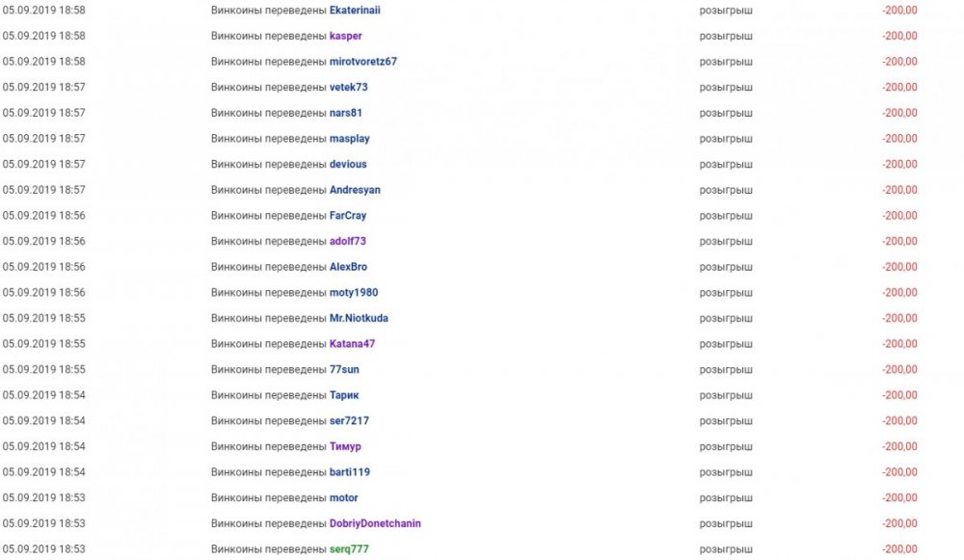
Task: Open the adolf73 profile link
Action: point(348,241)
